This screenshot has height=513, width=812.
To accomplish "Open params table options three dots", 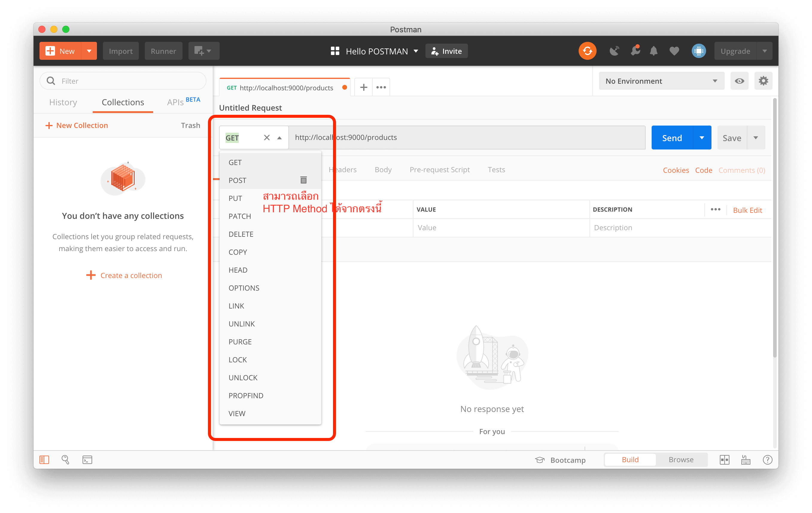I will coord(715,210).
